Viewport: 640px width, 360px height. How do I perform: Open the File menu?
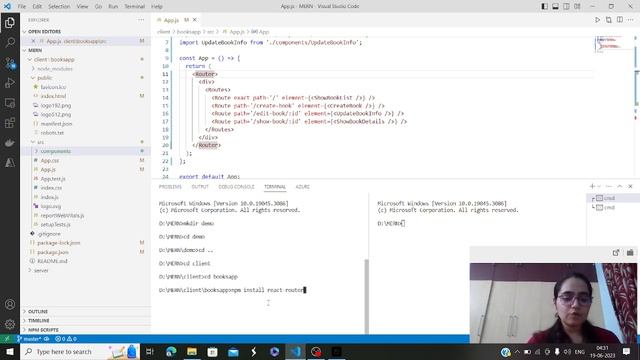coord(22,7)
